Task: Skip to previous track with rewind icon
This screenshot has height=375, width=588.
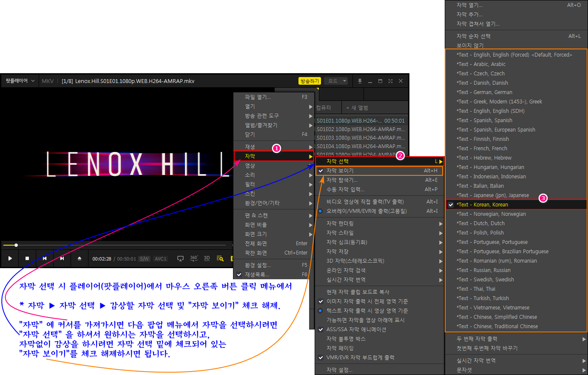Action: click(45, 258)
